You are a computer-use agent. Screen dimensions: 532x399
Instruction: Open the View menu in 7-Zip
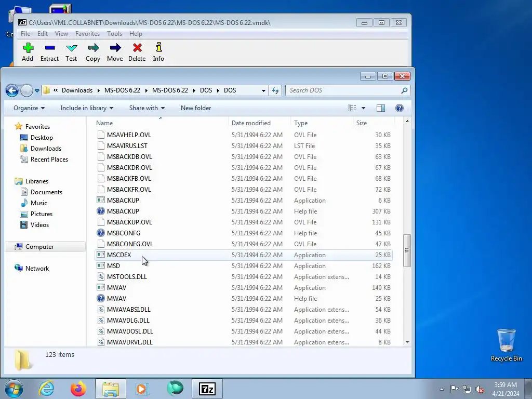pos(61,34)
